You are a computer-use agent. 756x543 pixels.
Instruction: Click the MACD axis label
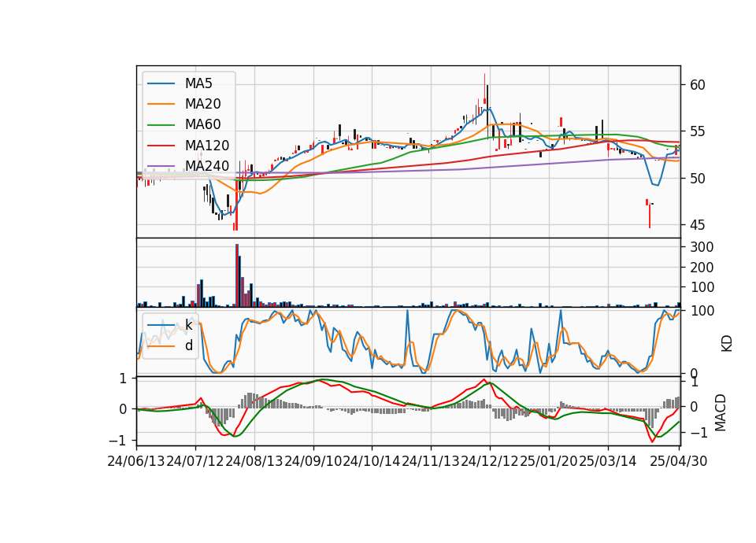click(x=721, y=412)
